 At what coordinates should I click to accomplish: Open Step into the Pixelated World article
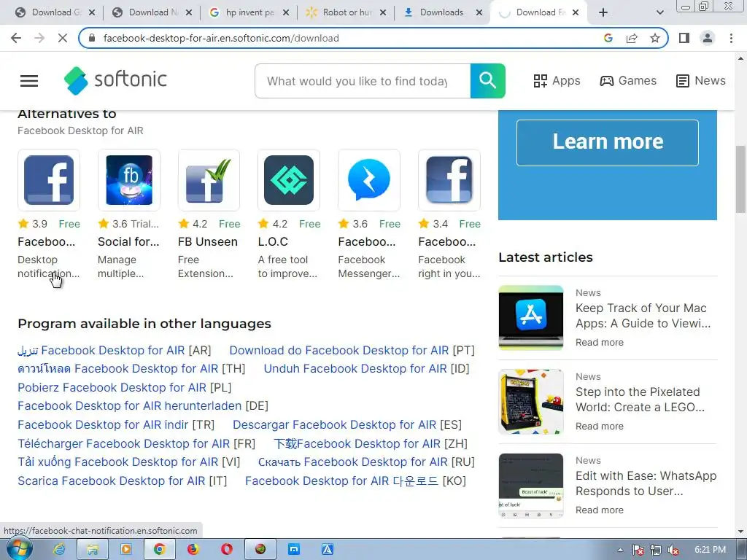click(x=640, y=400)
